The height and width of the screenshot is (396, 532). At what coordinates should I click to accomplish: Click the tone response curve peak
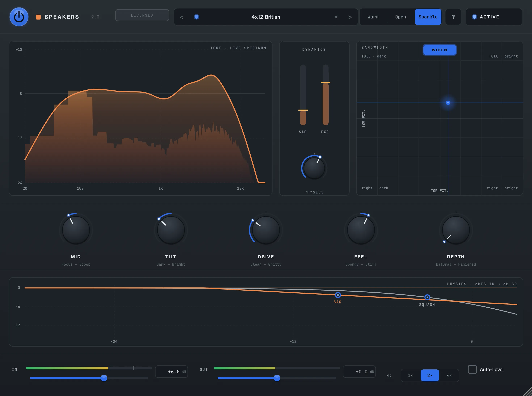(x=211, y=75)
